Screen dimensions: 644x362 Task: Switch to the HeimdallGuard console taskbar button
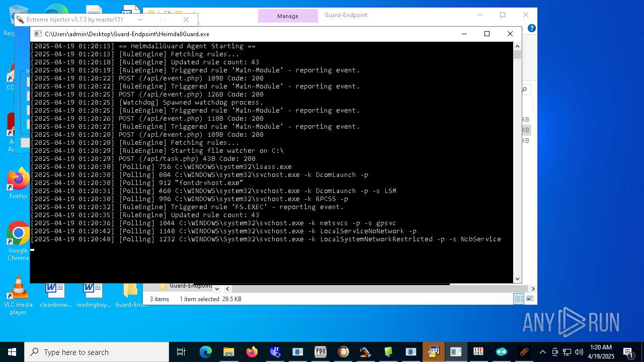(456, 352)
